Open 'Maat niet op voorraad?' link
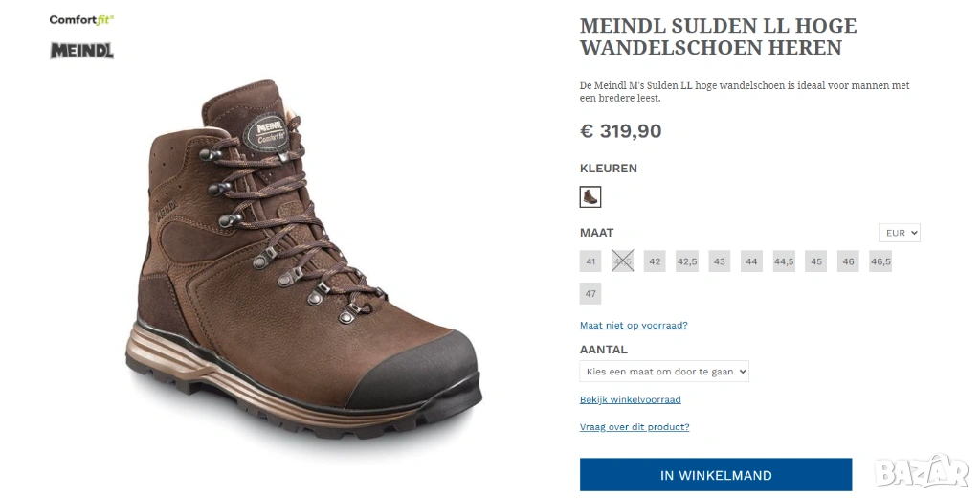The width and height of the screenshot is (980, 499). tap(634, 325)
